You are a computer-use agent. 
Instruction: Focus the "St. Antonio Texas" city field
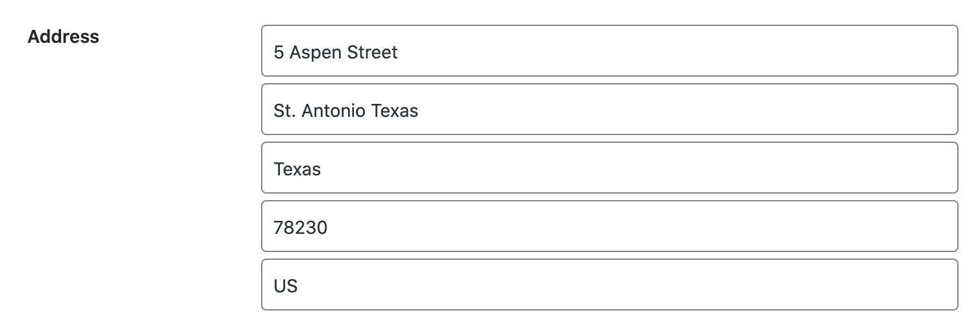click(x=609, y=110)
